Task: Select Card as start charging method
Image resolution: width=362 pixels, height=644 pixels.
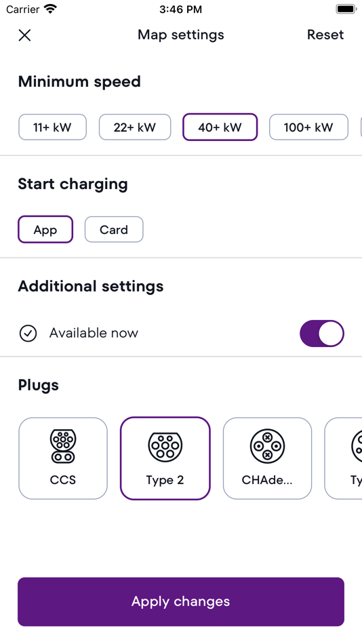Action: [x=114, y=230]
